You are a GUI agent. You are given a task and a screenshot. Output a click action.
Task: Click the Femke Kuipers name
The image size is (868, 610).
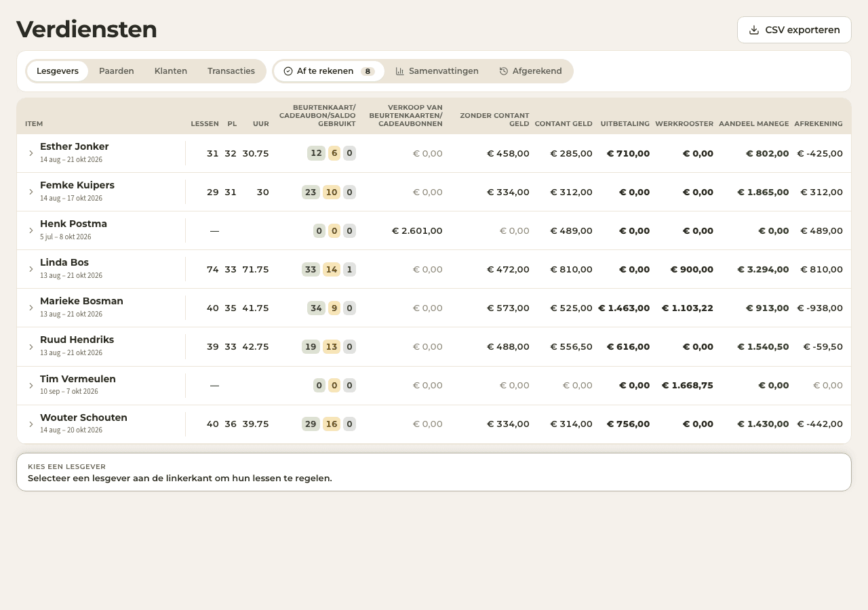tap(77, 185)
